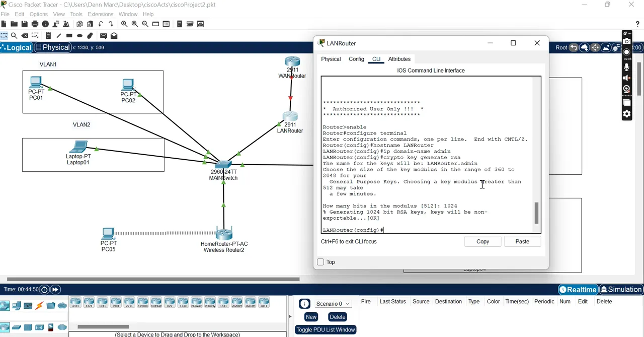Switch to the Physical tab in LANRouter
The height and width of the screenshot is (337, 644).
[x=331, y=59]
